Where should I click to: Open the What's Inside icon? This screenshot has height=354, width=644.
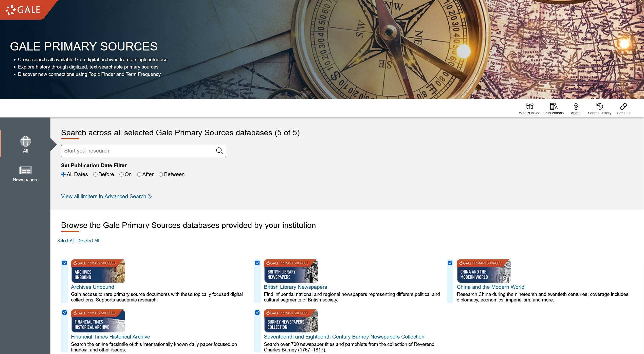pos(529,106)
